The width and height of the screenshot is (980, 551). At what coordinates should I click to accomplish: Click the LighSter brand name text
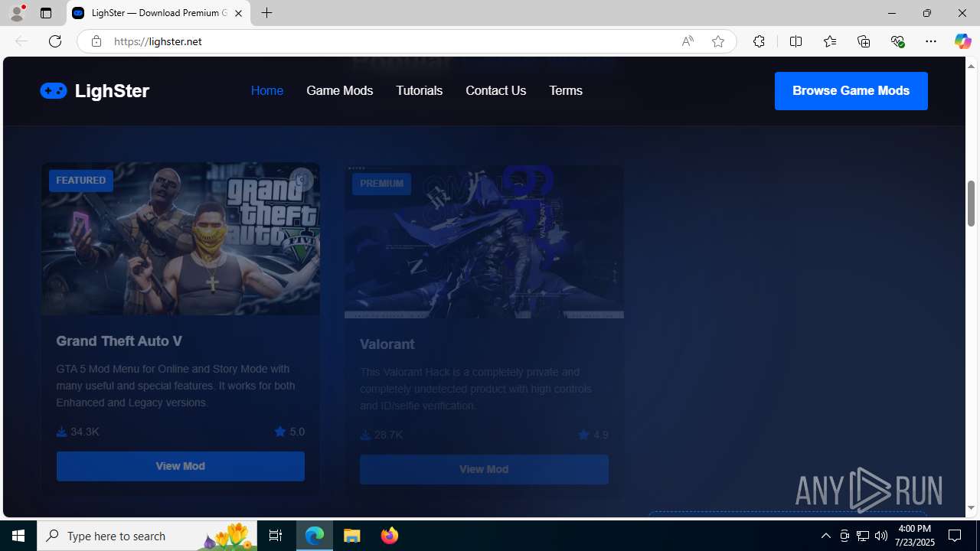[112, 91]
